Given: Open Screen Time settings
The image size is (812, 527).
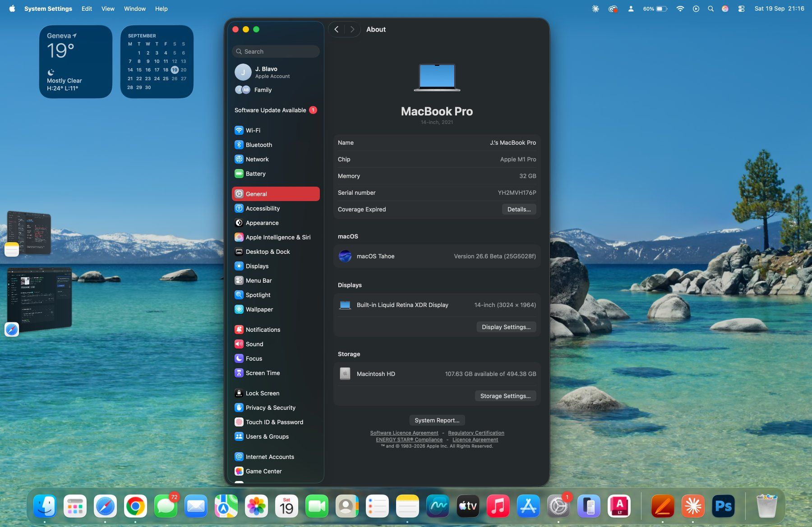Looking at the screenshot, I should click(x=276, y=373).
